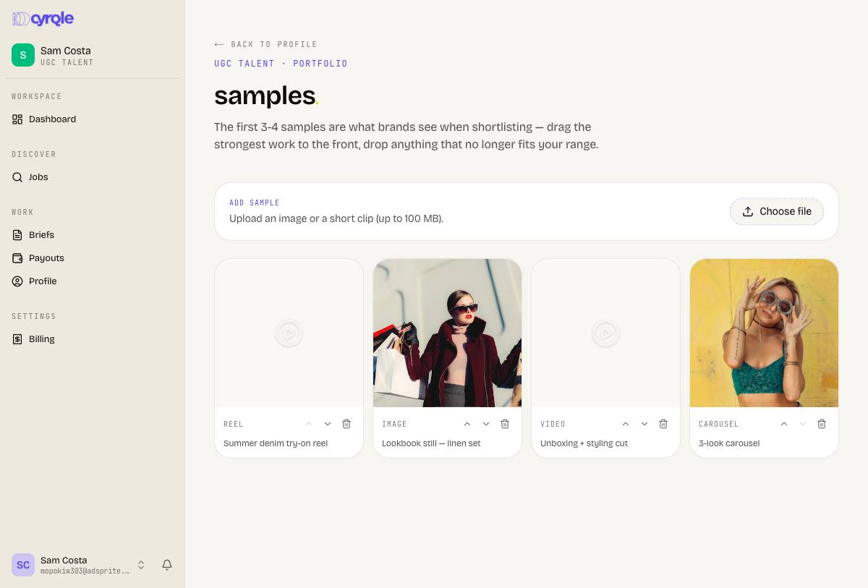Screen dimensions: 868x588
Task: Delete Lookbook still linen set
Action: [505, 424]
